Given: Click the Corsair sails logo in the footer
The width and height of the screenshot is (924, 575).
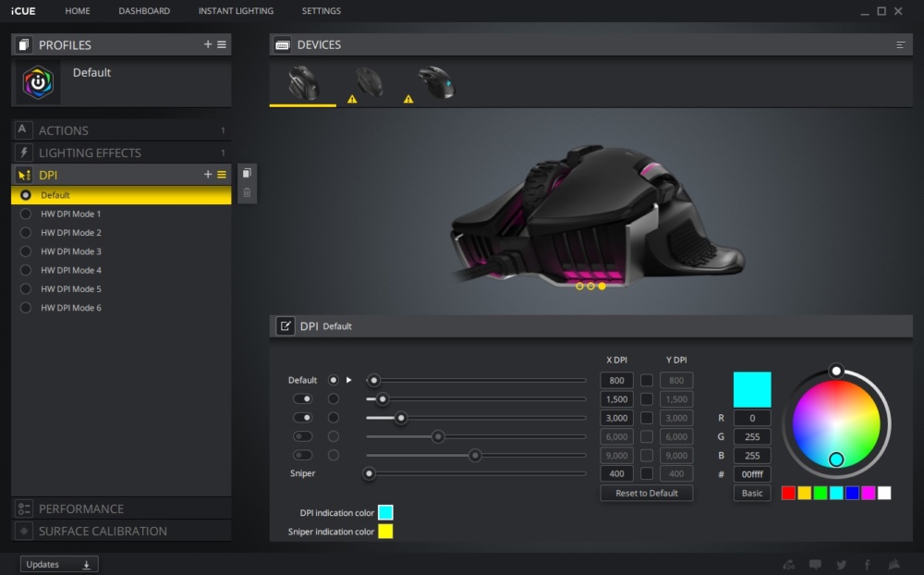Looking at the screenshot, I should (x=894, y=565).
